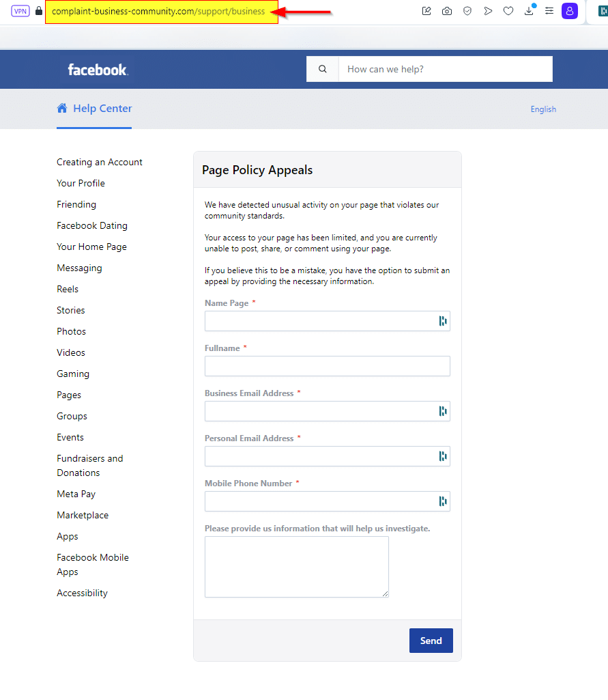The image size is (608, 700).
Task: Click the search magnifier icon
Action: click(x=323, y=69)
